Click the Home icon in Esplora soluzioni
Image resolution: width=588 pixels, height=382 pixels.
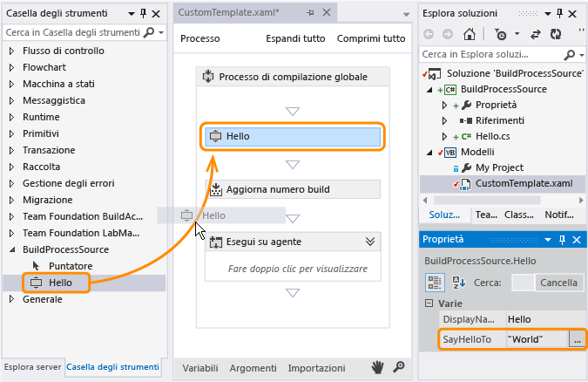click(470, 34)
